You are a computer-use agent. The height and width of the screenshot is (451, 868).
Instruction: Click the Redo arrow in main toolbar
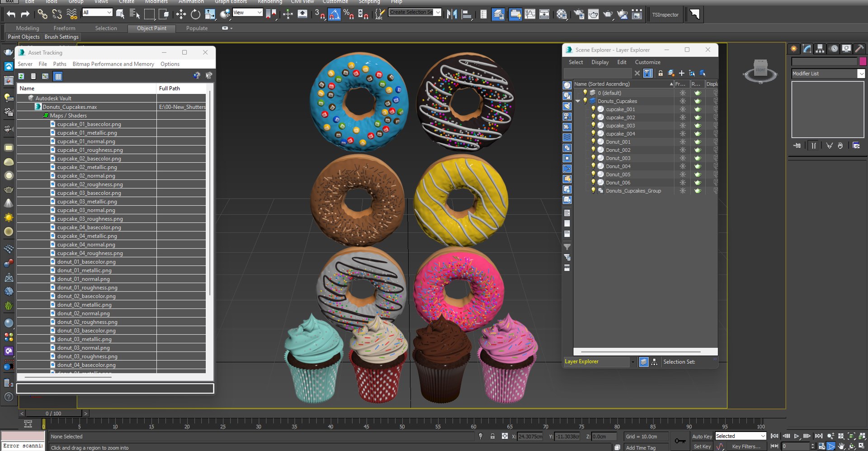point(25,14)
